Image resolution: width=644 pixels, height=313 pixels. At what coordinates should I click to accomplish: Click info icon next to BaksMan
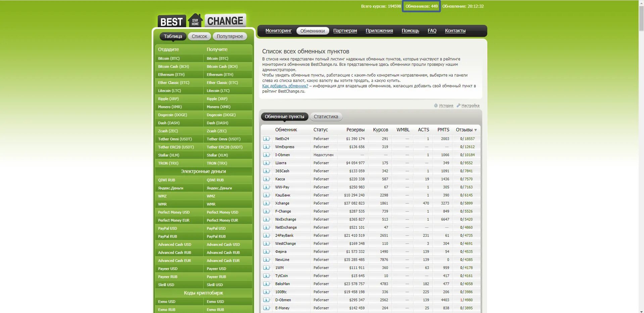pos(266,284)
